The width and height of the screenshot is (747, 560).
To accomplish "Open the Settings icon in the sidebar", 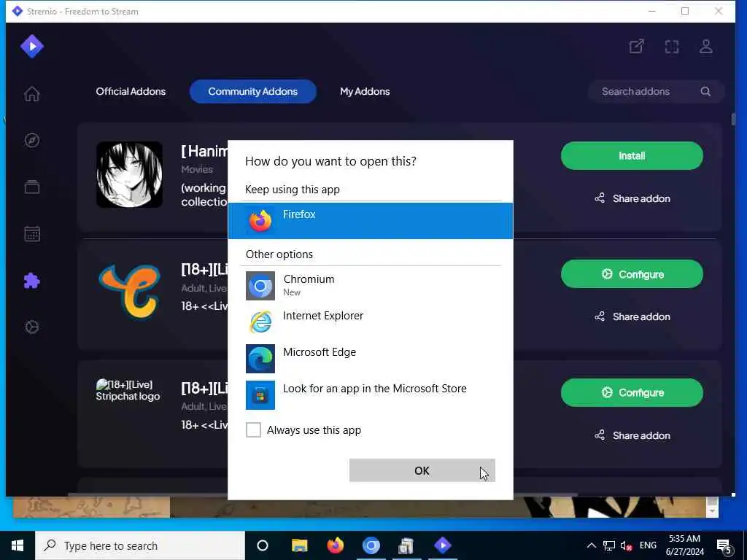I will 32,327.
